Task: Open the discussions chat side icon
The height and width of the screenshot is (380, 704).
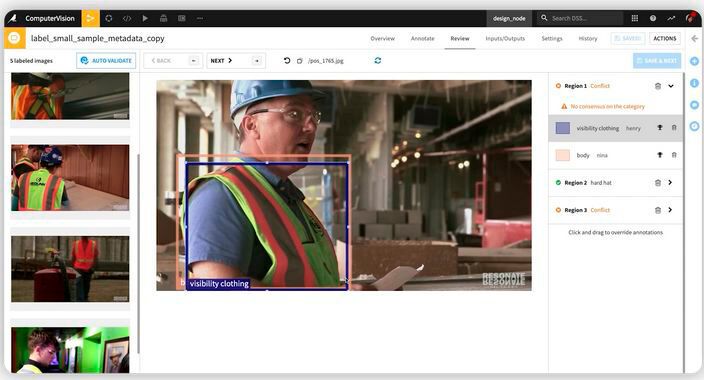Action: pyautogui.click(x=694, y=105)
